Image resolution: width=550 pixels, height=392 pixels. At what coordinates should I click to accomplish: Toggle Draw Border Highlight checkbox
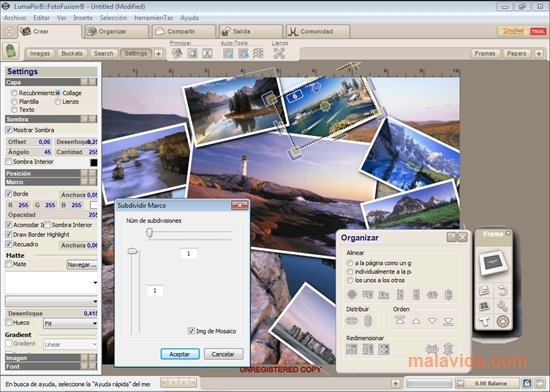(x=9, y=235)
